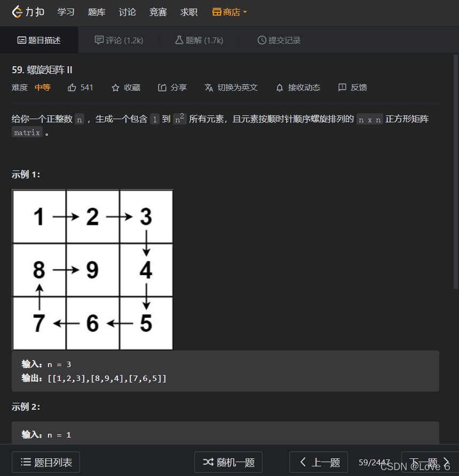The height and width of the screenshot is (476, 459).
Task: Click the 59/2447 problem counter
Action: 374,462
